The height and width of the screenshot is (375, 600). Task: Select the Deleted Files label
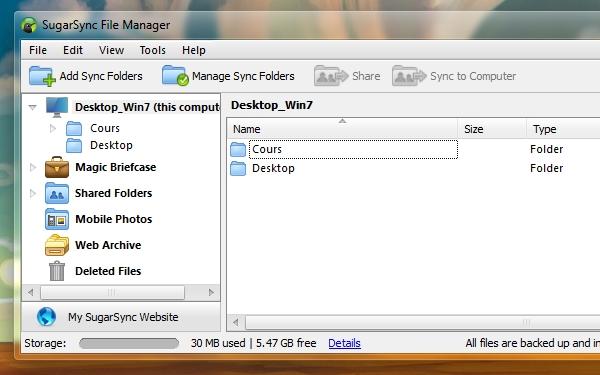(108, 271)
